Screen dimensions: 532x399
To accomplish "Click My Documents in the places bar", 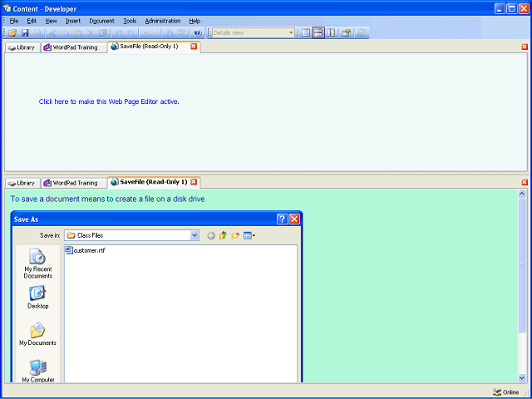I will click(x=37, y=334).
